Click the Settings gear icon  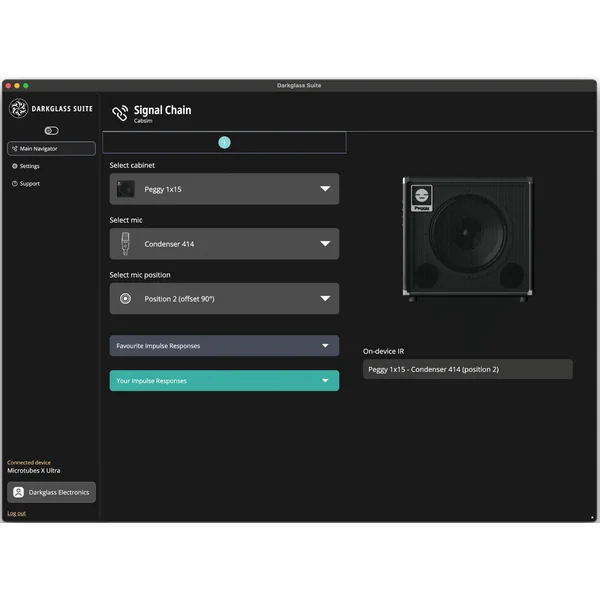pyautogui.click(x=15, y=166)
